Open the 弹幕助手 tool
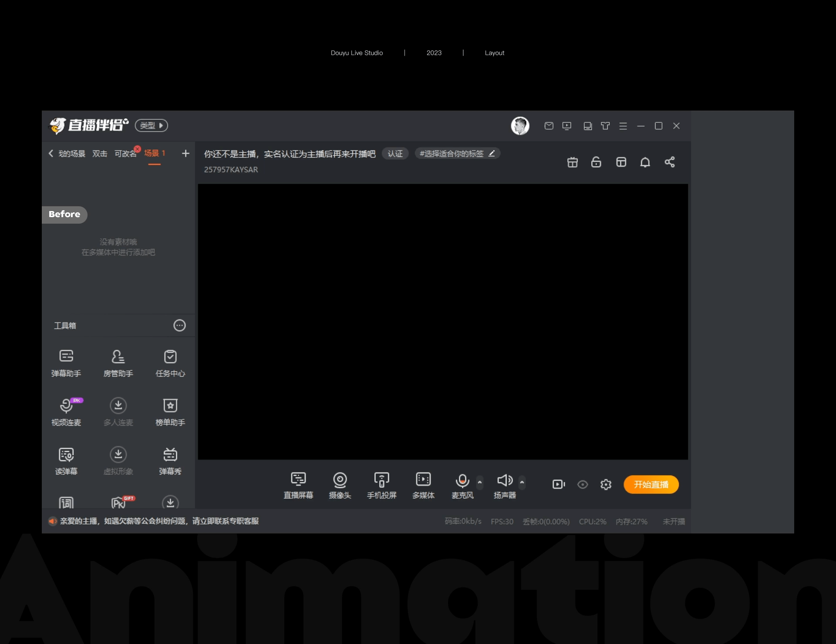Viewport: 836px width, 644px height. click(x=66, y=363)
